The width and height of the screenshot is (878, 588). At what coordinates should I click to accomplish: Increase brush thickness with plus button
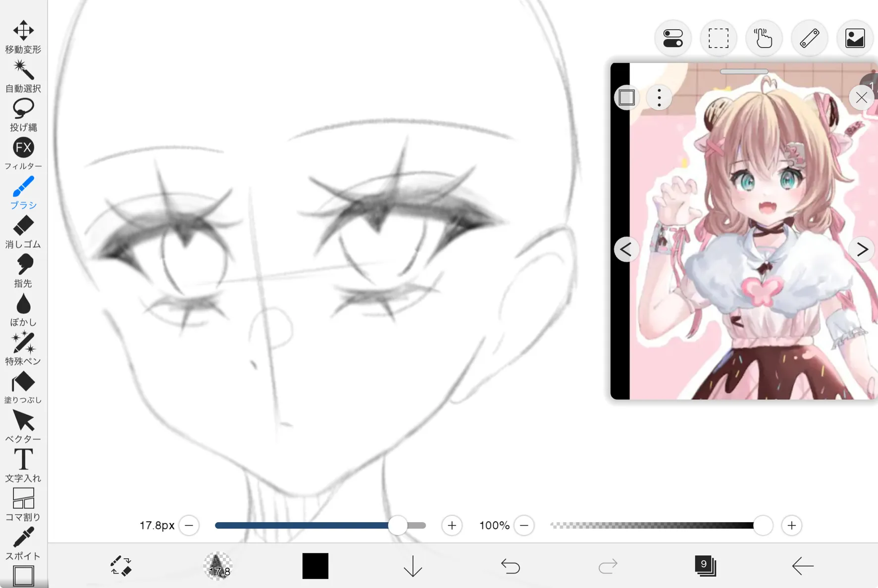pyautogui.click(x=452, y=525)
